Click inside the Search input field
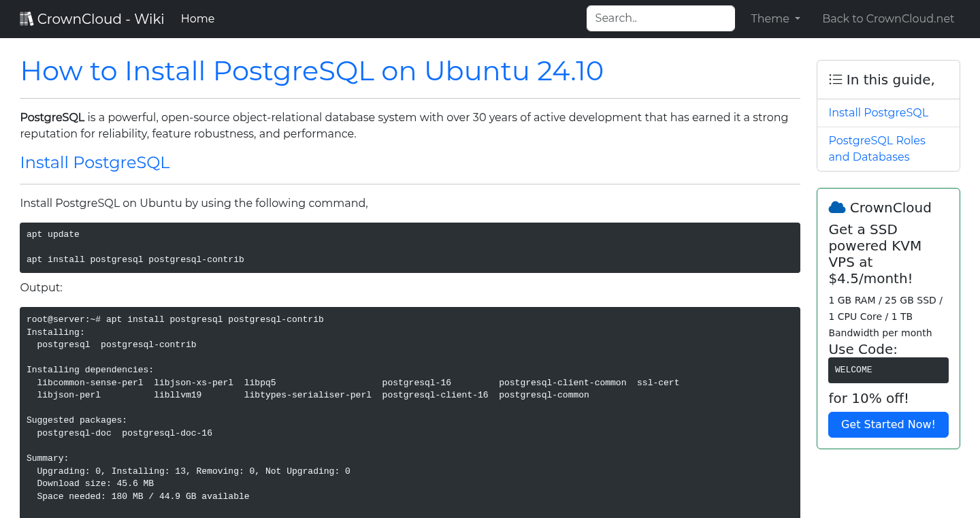The width and height of the screenshot is (980, 518). click(x=660, y=18)
